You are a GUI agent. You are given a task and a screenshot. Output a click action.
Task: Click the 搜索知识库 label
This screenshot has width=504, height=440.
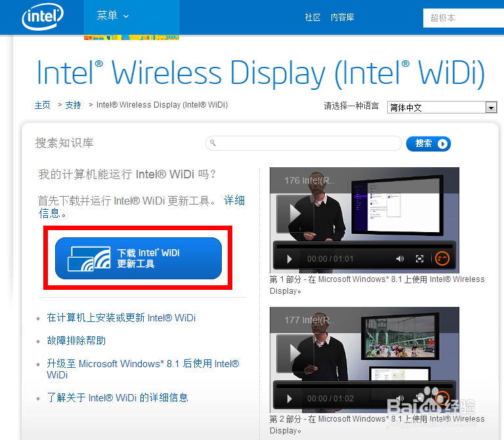(64, 143)
